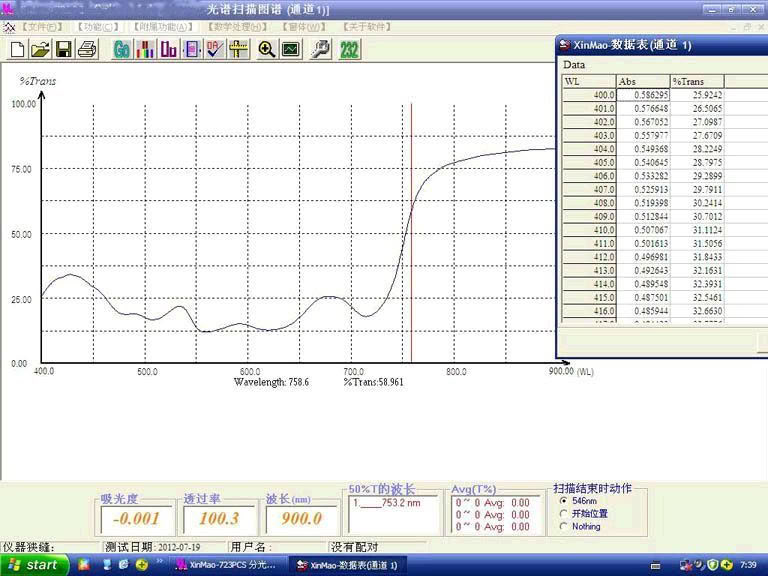Click the green 232 serial port icon
The image size is (768, 576).
click(349, 49)
